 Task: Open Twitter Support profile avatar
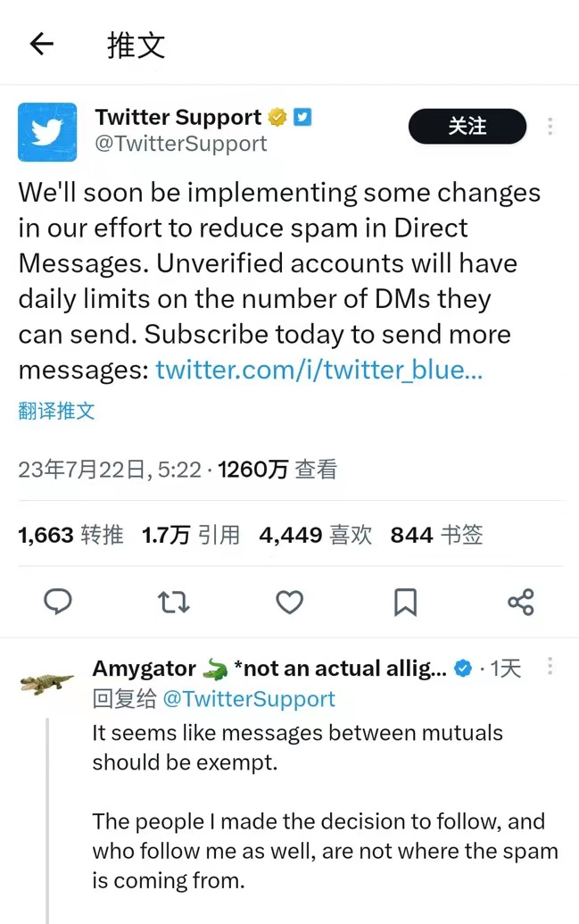pyautogui.click(x=47, y=132)
